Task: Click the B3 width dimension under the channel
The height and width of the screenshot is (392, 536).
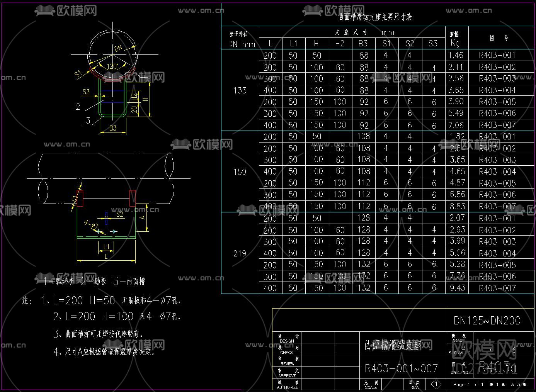Action: click(113, 128)
